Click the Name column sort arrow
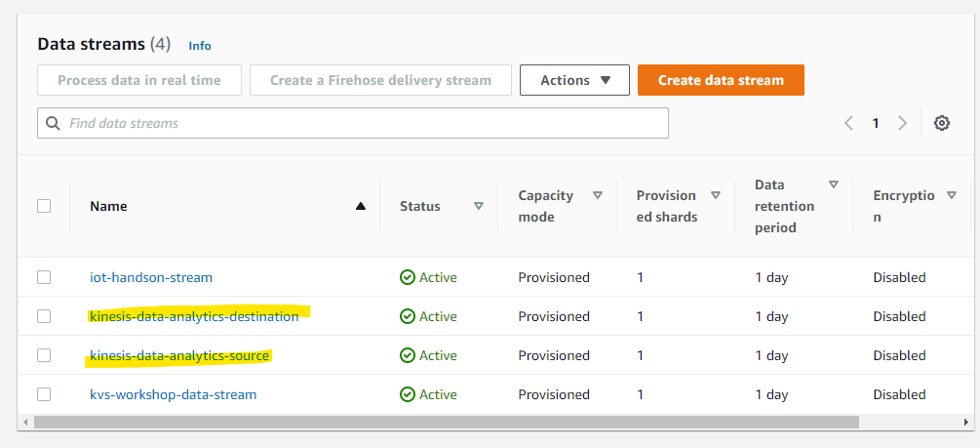The height and width of the screenshot is (448, 980). coord(361,206)
